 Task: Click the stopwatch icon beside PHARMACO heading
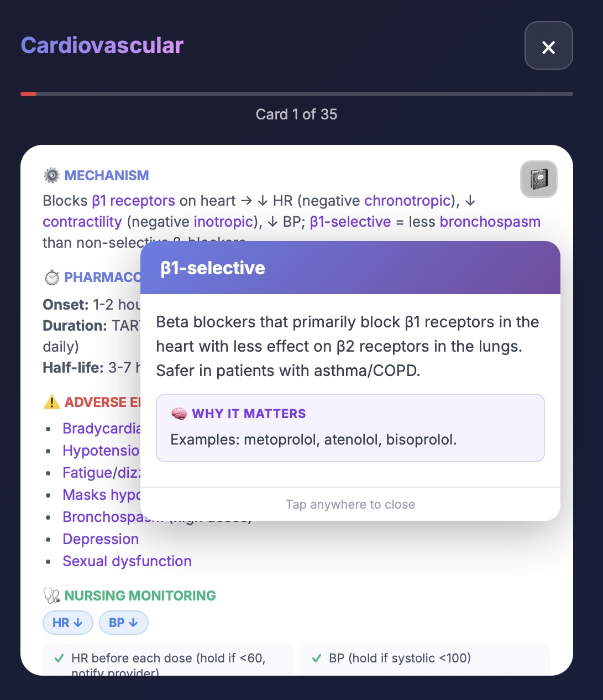[x=51, y=277]
